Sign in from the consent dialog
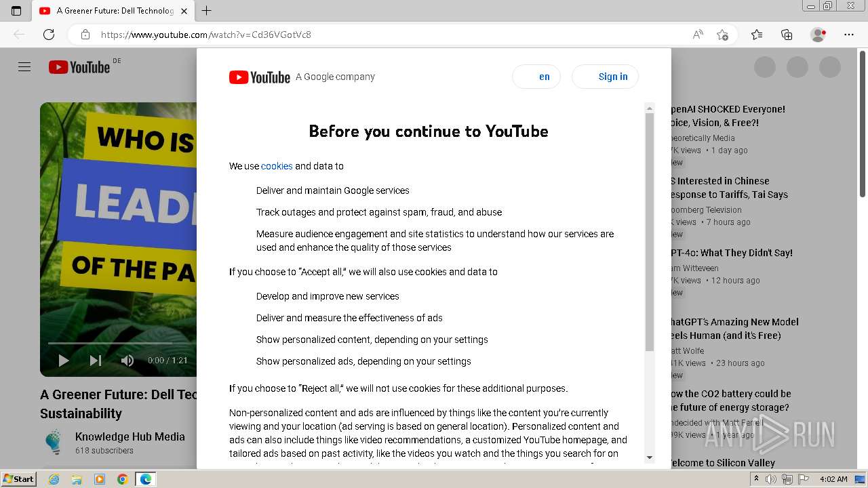Screen dimensions: 868x488 [605, 77]
